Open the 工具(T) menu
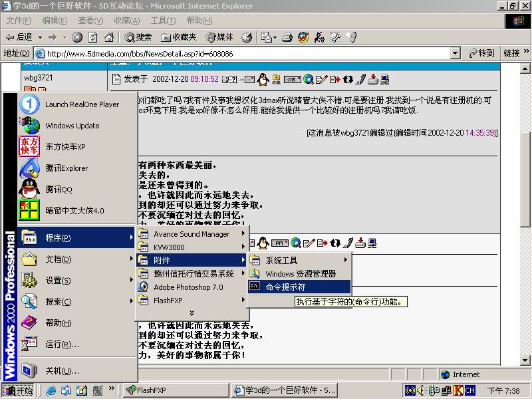 coord(163,21)
